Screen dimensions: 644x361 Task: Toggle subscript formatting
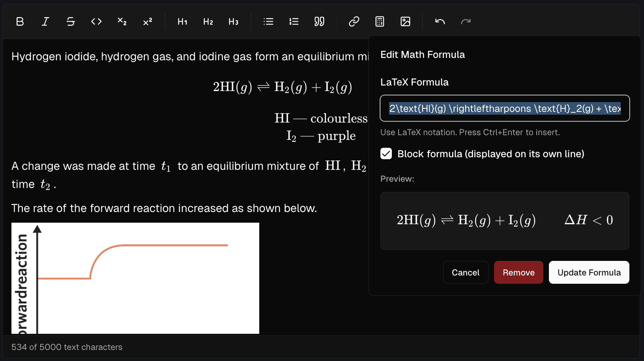tap(122, 22)
